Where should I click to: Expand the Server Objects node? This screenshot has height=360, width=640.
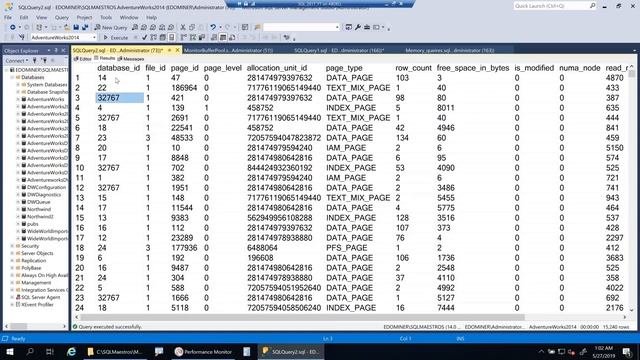pos(13,253)
